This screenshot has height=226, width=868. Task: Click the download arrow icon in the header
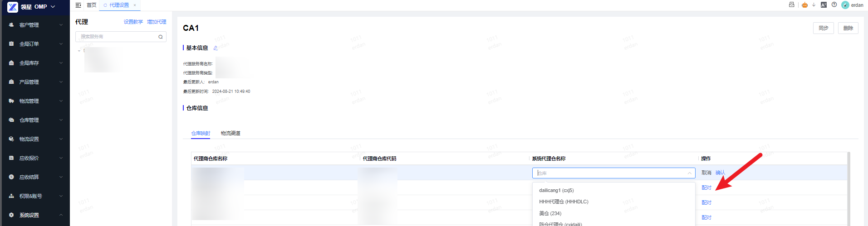point(814,5)
